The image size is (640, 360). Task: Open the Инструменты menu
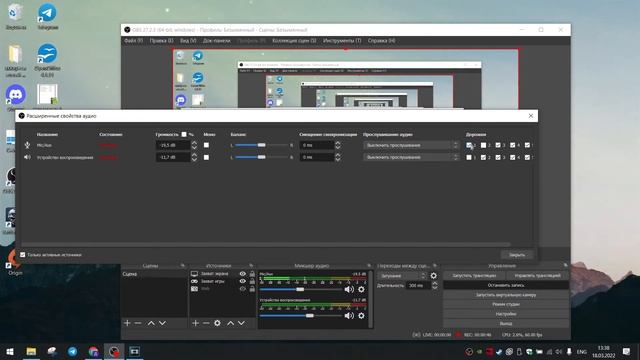point(342,41)
